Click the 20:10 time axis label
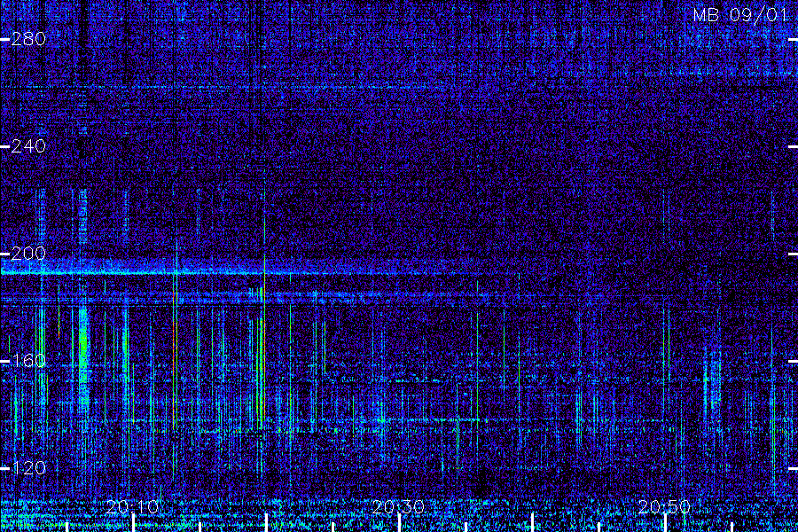The height and width of the screenshot is (532, 798). 133,506
